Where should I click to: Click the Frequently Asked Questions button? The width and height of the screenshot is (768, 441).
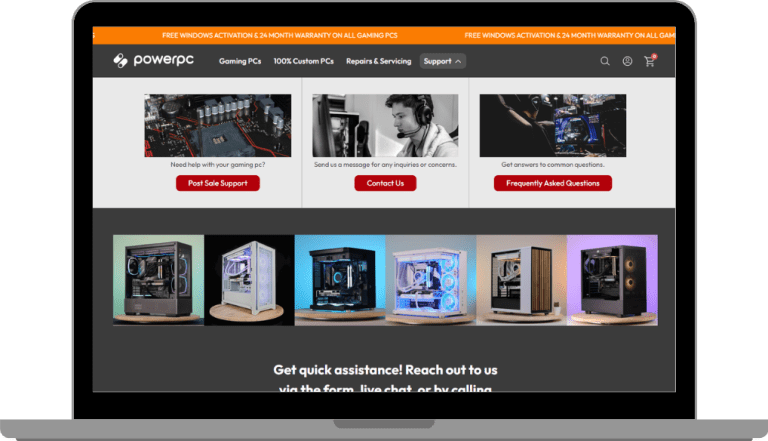(553, 183)
